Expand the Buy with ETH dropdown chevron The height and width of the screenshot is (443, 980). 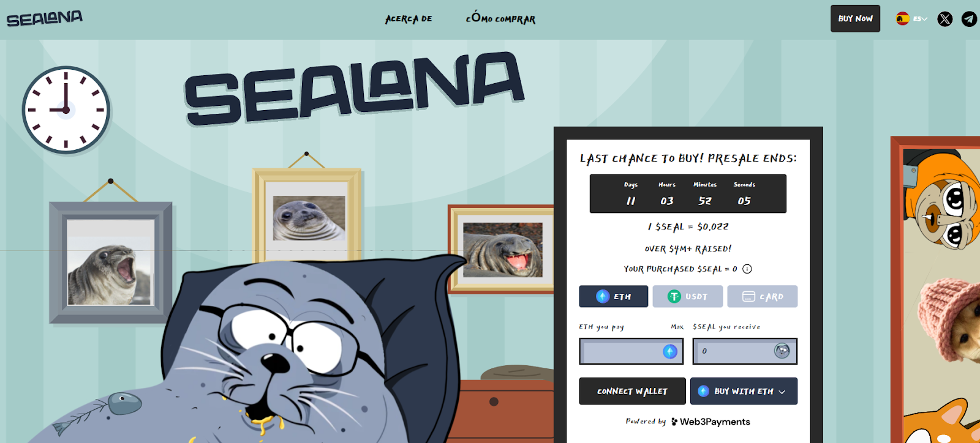[782, 392]
